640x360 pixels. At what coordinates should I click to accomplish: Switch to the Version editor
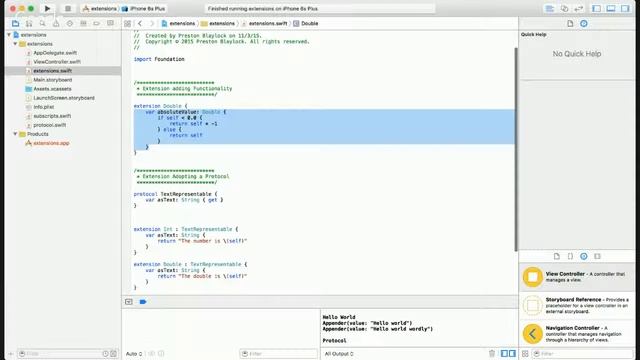pos(579,9)
